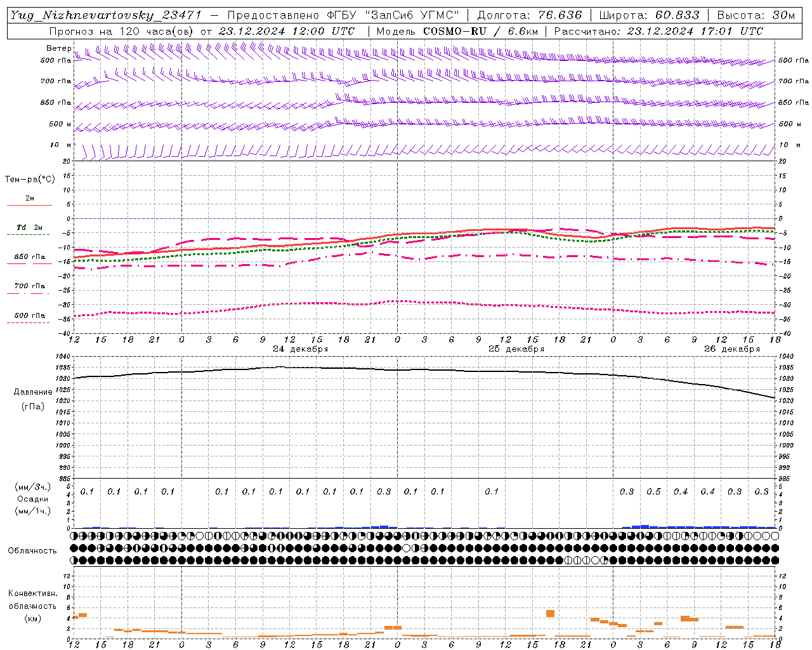Click the "Облачность" cloud cover label
This screenshot has height=650, width=812.
(32, 551)
